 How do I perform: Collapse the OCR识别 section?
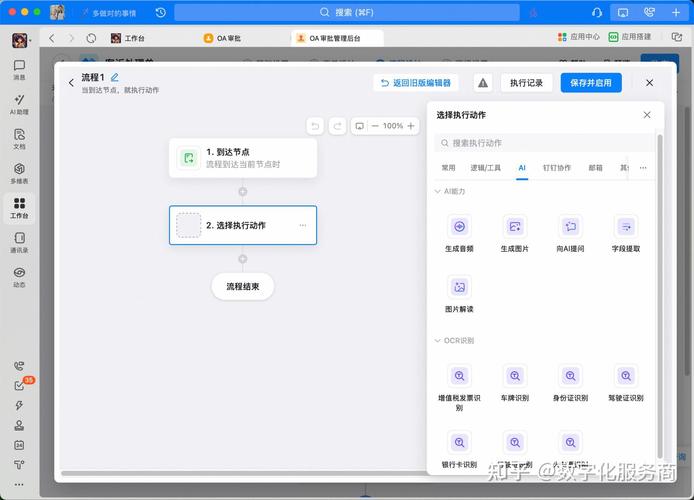point(438,340)
